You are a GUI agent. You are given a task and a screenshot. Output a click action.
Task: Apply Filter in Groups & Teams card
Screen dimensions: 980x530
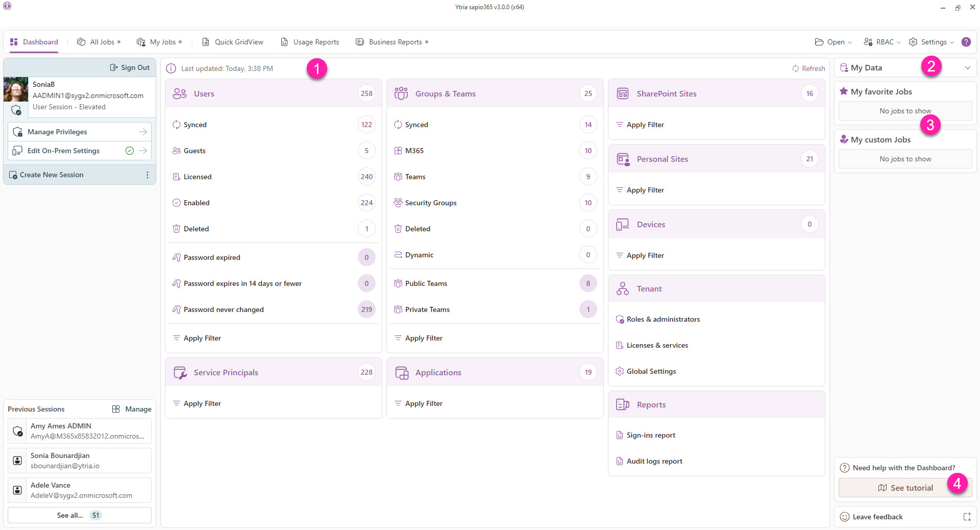click(419, 338)
